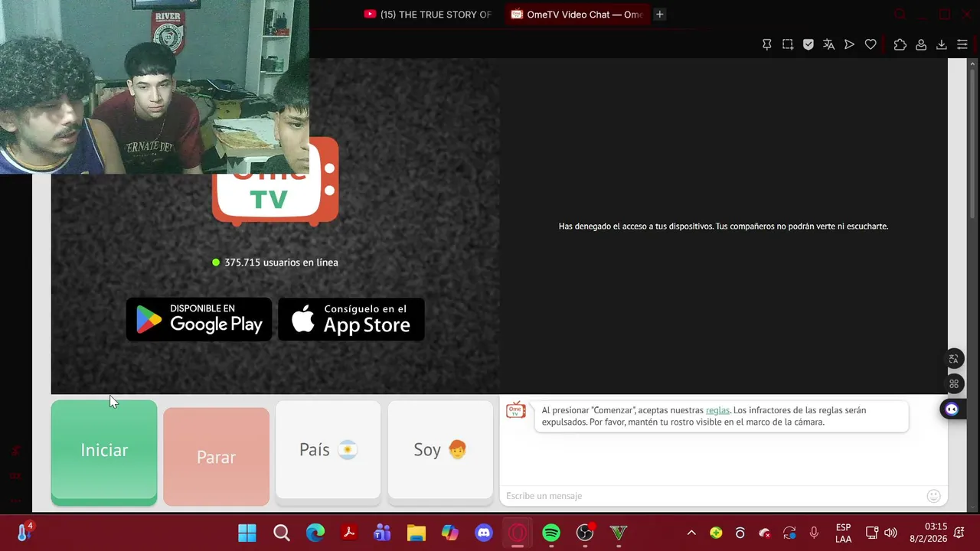Open Copilot from taskbar
Viewport: 980px width, 551px height.
point(449,533)
